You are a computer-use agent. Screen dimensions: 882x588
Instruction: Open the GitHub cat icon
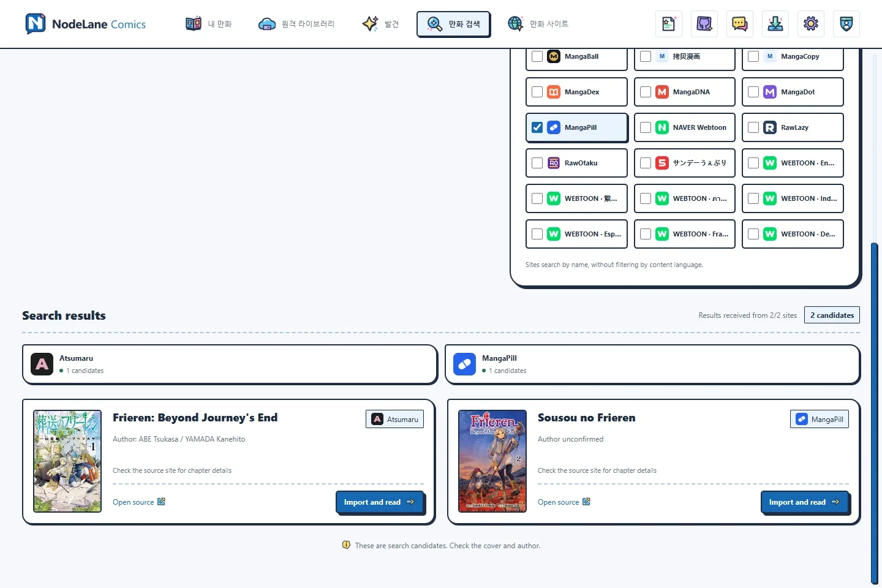coord(704,24)
